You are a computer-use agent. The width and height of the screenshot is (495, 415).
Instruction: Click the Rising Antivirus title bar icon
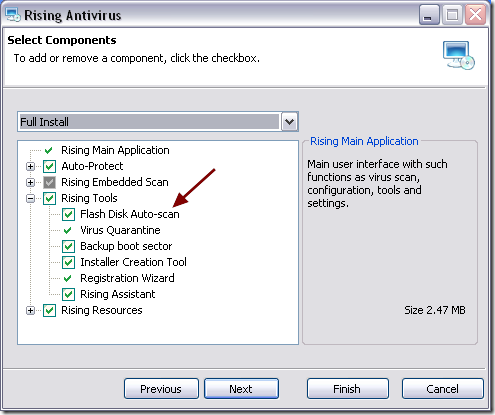coord(13,15)
